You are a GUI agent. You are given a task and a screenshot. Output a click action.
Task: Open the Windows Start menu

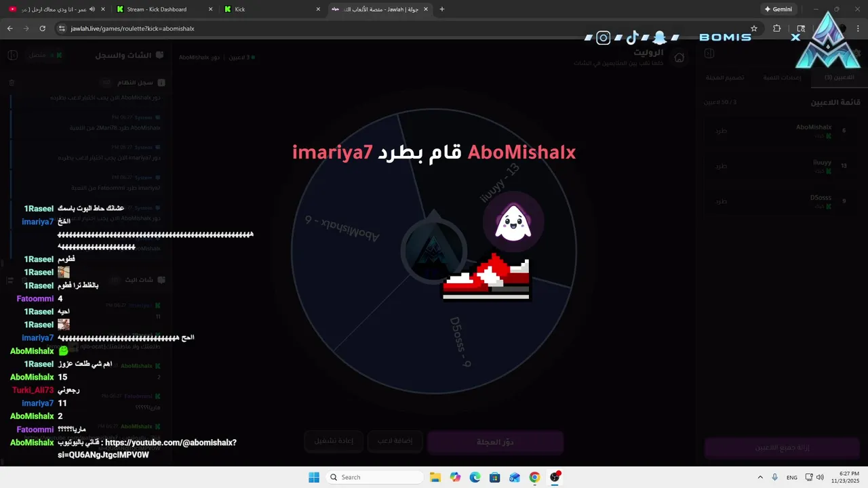coord(314,477)
